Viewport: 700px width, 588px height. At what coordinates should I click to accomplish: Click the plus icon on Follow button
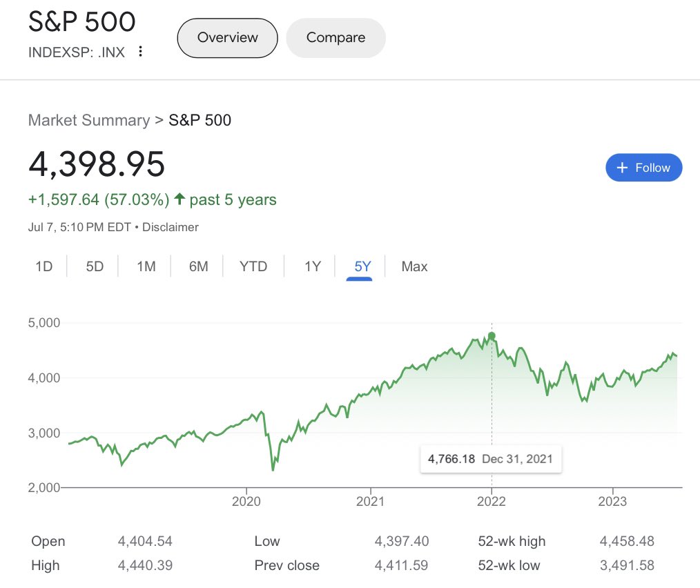pos(622,168)
